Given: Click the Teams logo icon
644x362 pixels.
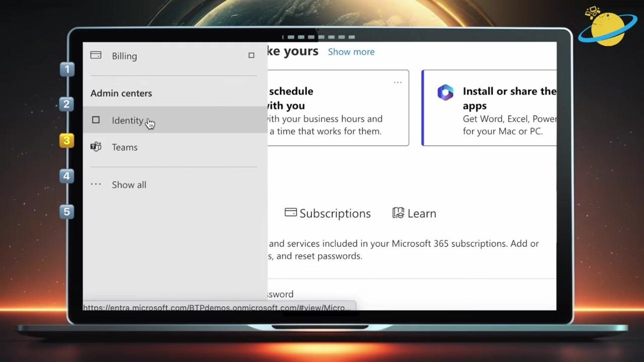Looking at the screenshot, I should click(96, 147).
